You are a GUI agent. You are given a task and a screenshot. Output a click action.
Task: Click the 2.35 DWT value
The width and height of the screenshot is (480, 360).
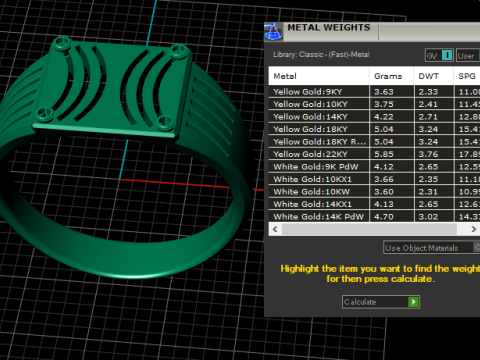pyautogui.click(x=428, y=179)
